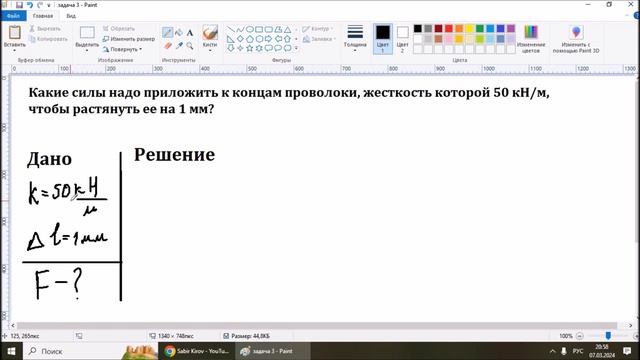Viewport: 640px width, 360px height.
Task: Open the Контур (Outline) dropdown
Action: [318, 29]
